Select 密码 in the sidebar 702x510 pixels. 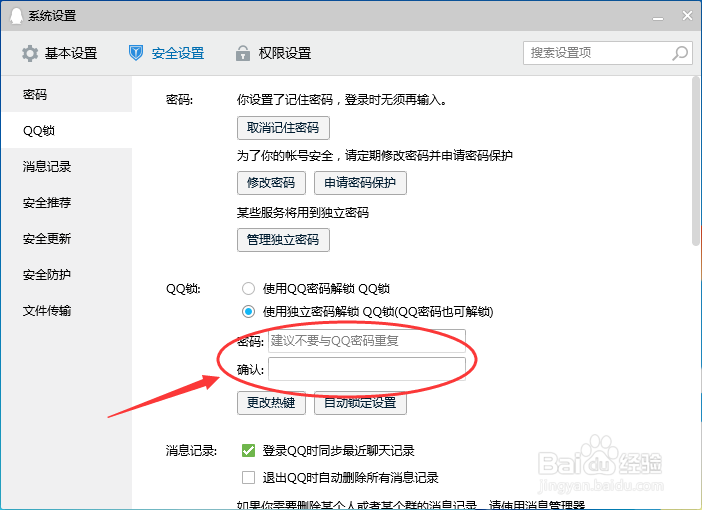[67, 94]
